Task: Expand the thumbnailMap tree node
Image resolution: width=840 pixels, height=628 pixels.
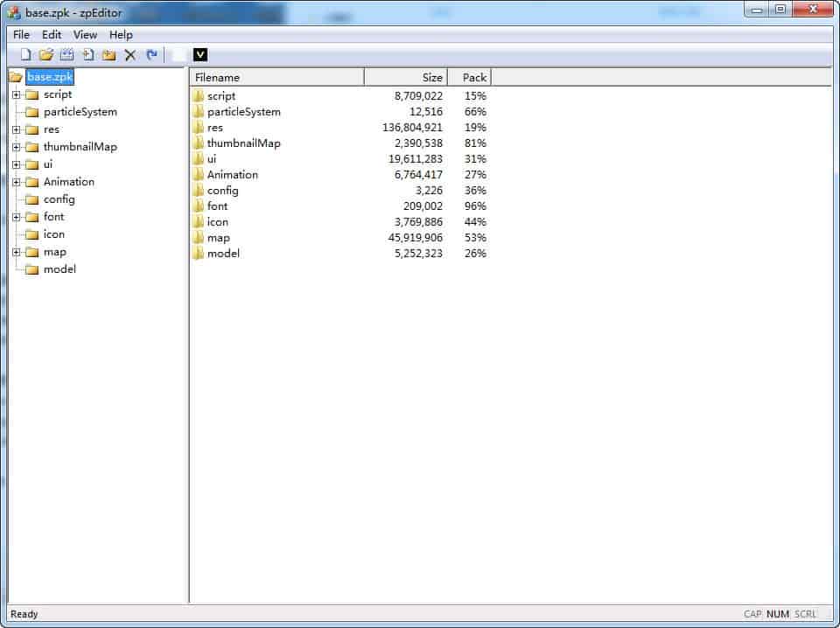Action: tap(16, 147)
